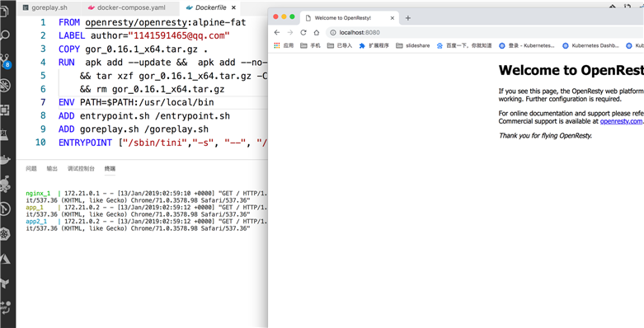Viewport: 644px width, 328px height.
Task: Select the 终端 panel tab
Action: coord(110,168)
